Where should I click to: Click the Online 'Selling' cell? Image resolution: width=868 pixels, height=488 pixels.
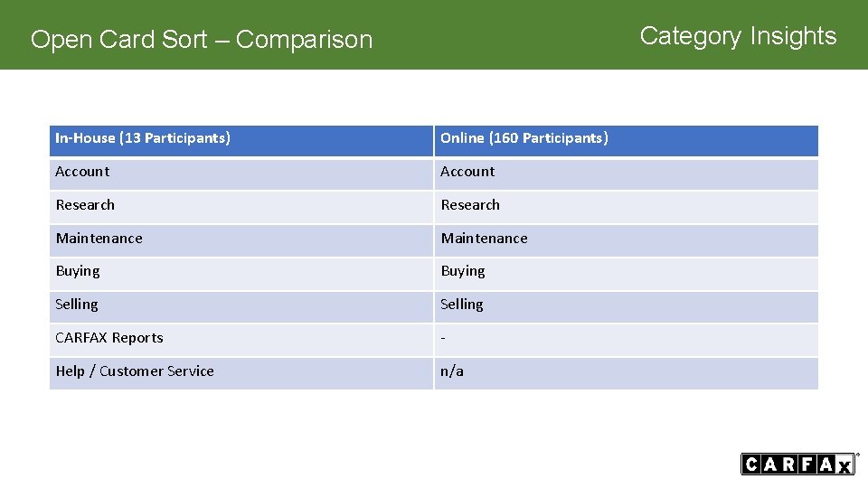462,305
